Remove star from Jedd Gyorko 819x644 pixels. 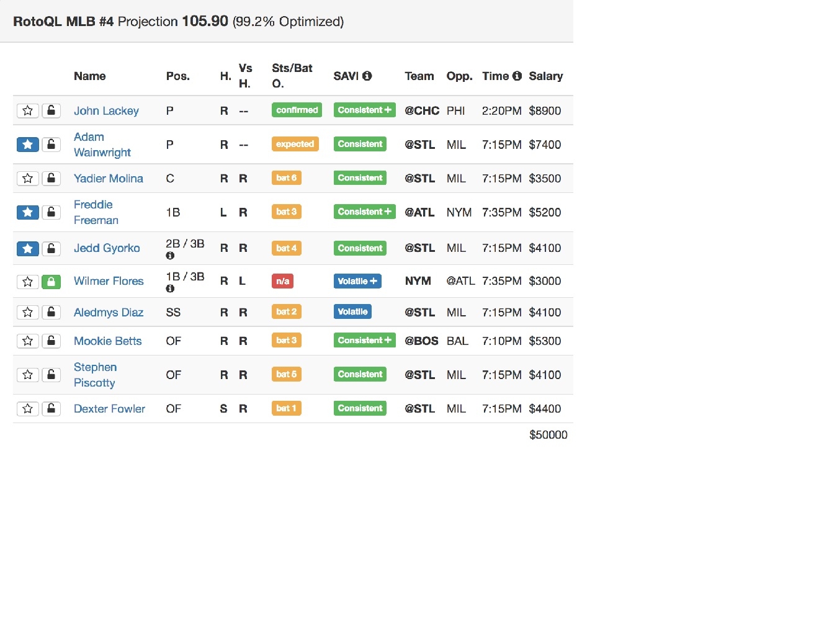tap(28, 249)
